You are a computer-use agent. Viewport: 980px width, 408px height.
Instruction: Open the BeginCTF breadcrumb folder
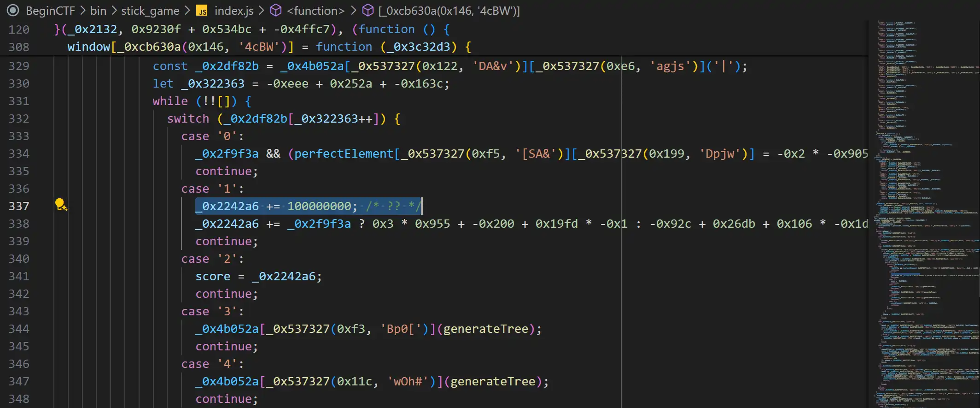[x=50, y=11]
